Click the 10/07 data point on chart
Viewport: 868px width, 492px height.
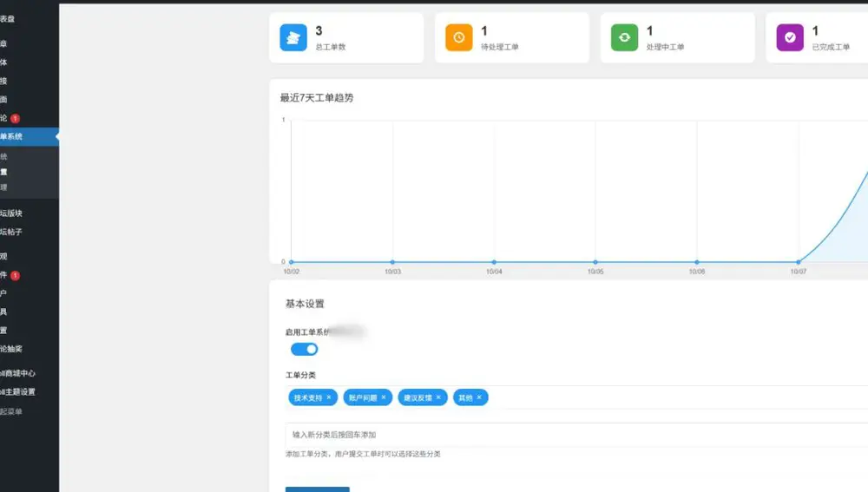799,262
